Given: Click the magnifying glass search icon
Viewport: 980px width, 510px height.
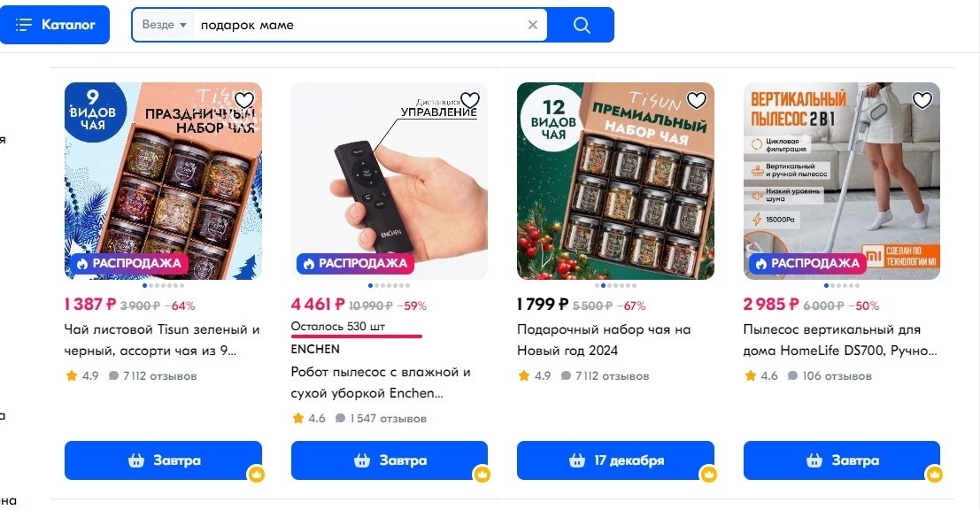Looking at the screenshot, I should point(582,25).
